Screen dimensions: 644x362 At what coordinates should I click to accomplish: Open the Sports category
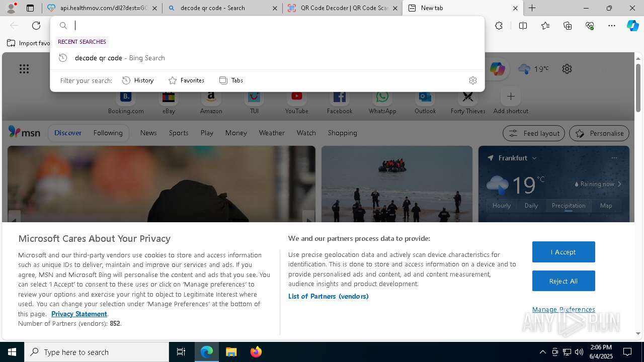179,133
